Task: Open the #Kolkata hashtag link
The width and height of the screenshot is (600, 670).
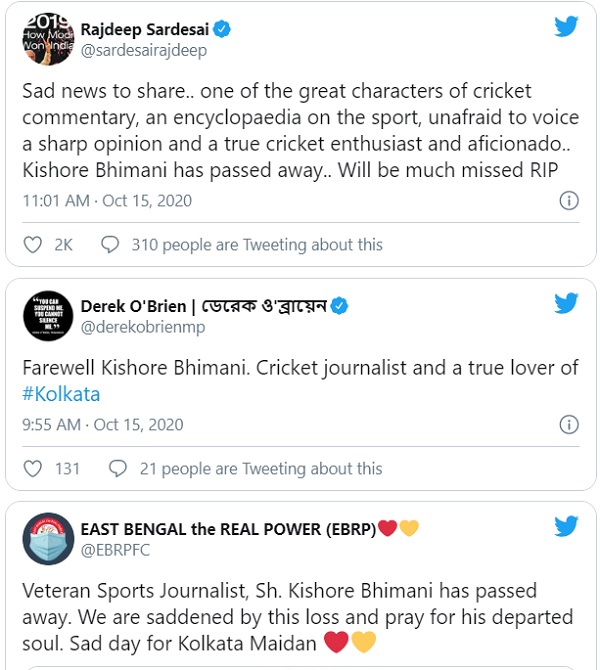Action: [60, 394]
